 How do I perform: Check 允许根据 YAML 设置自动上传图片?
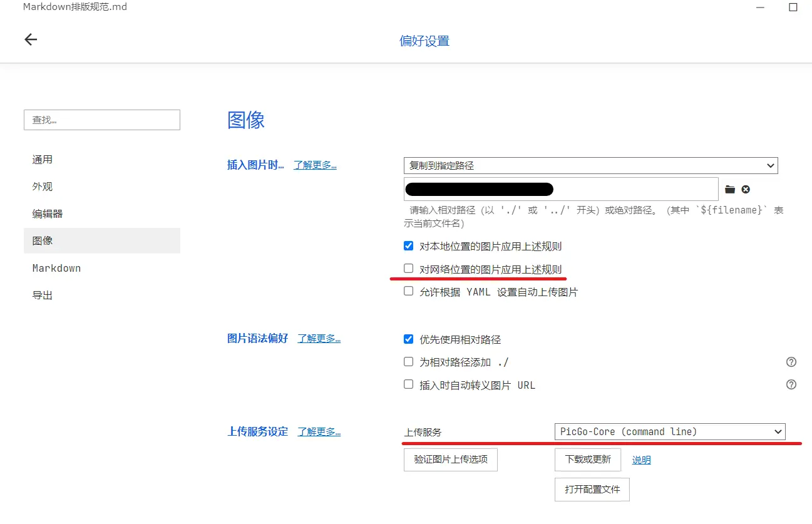[409, 291]
